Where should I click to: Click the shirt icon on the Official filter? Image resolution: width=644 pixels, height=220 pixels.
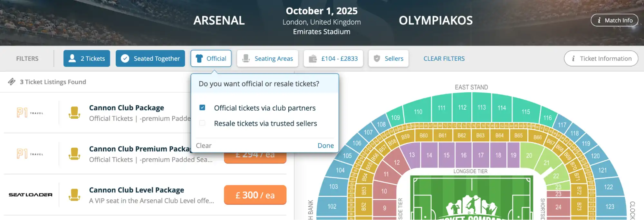click(x=200, y=58)
